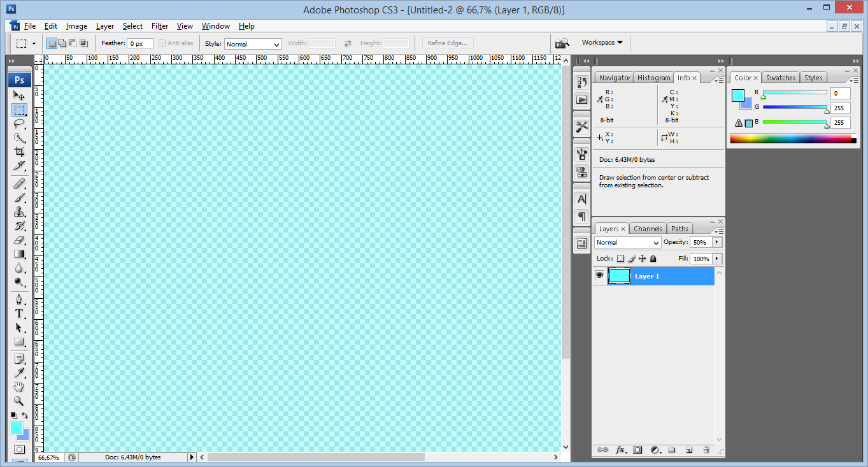Open the layer blend mode dropdown

click(x=628, y=243)
